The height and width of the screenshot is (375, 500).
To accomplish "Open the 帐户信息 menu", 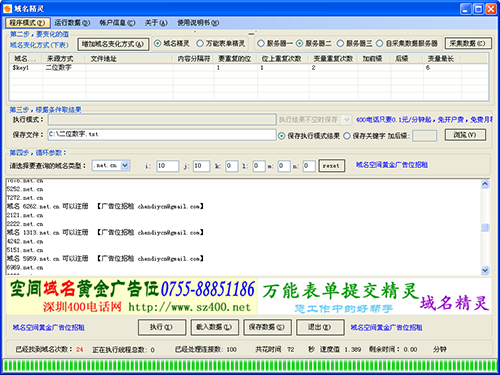I will pyautogui.click(x=117, y=23).
